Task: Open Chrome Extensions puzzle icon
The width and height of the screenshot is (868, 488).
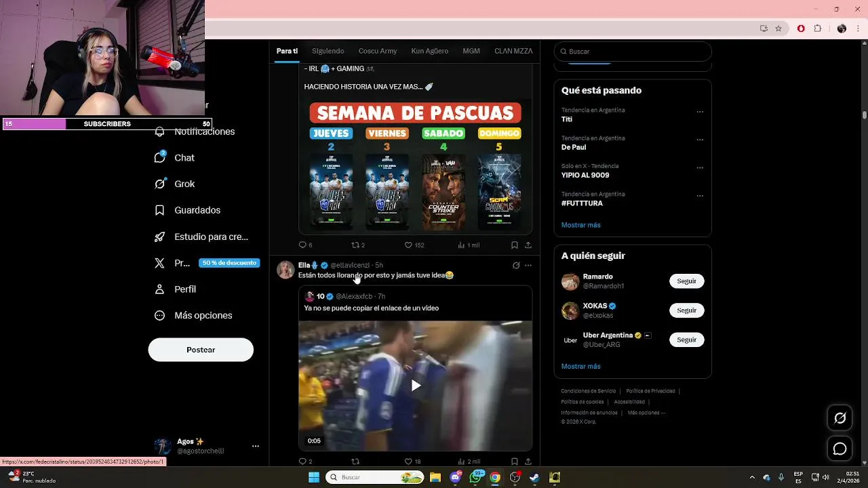Action: 817,28
